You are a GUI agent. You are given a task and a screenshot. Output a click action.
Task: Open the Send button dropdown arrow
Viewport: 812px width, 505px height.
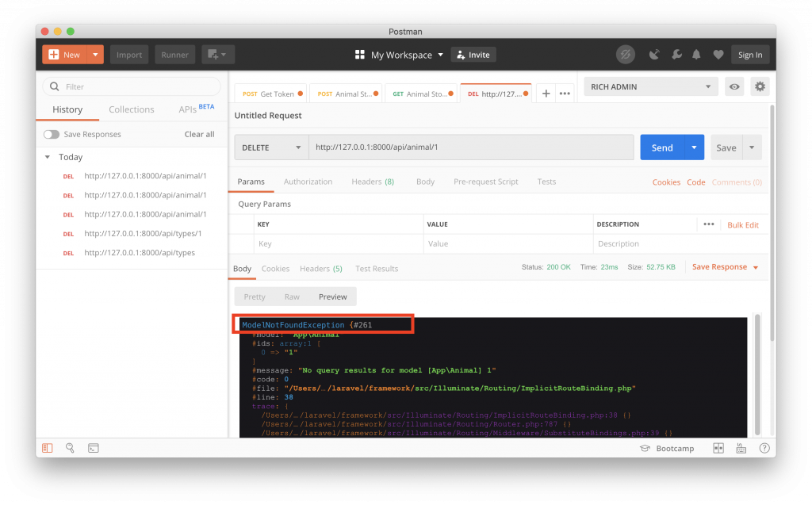tap(694, 147)
